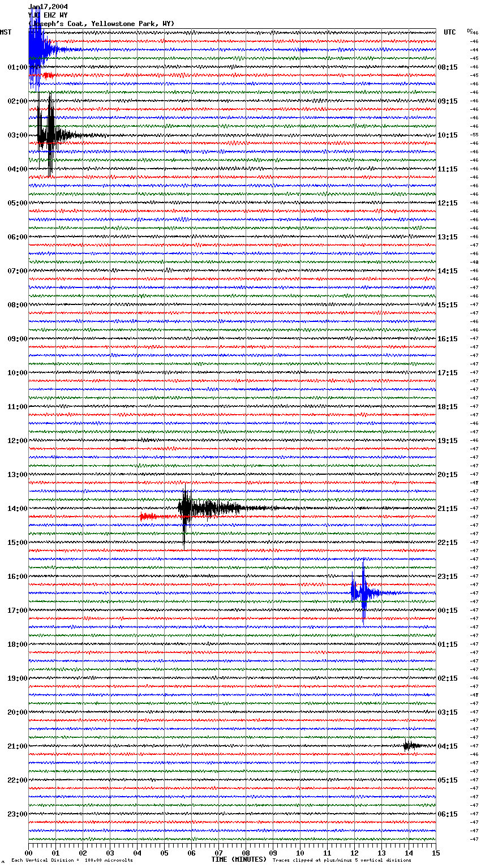Select the 10:00 MST time label

tap(18, 373)
